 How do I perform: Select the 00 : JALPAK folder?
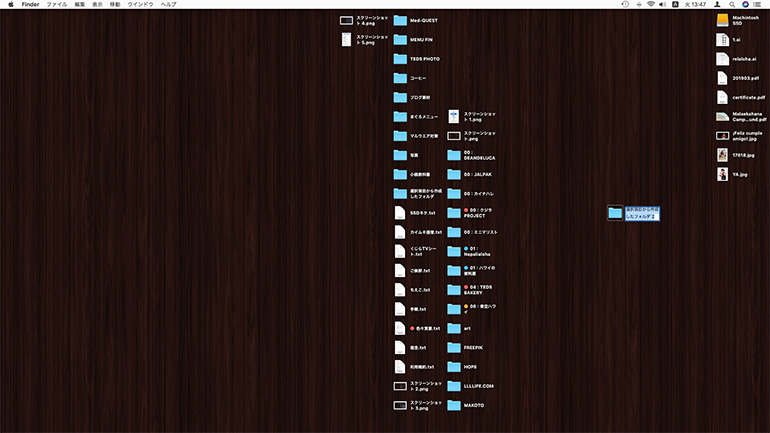pyautogui.click(x=454, y=174)
